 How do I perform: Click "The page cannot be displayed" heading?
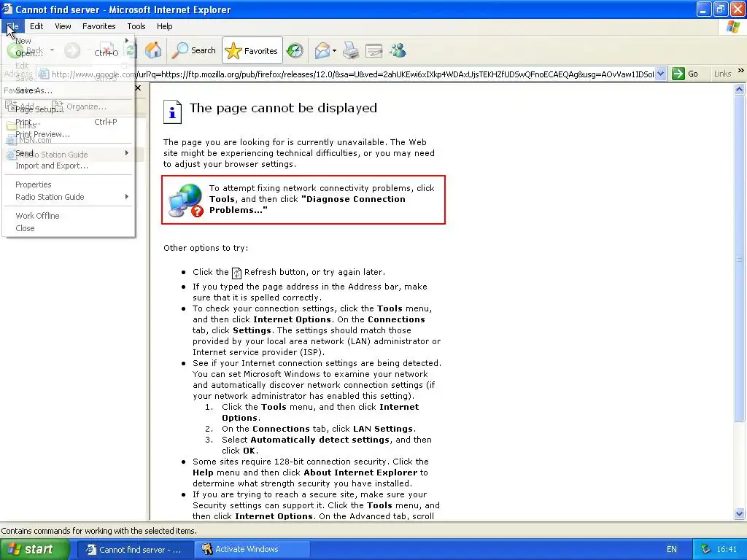tap(283, 108)
